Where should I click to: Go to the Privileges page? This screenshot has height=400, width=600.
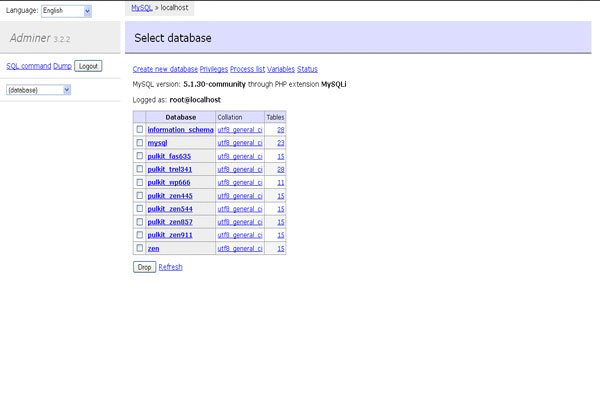point(213,69)
